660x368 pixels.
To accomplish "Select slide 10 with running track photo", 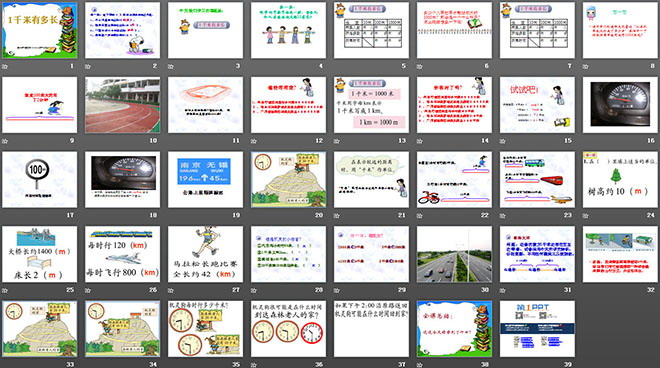I will tap(122, 105).
